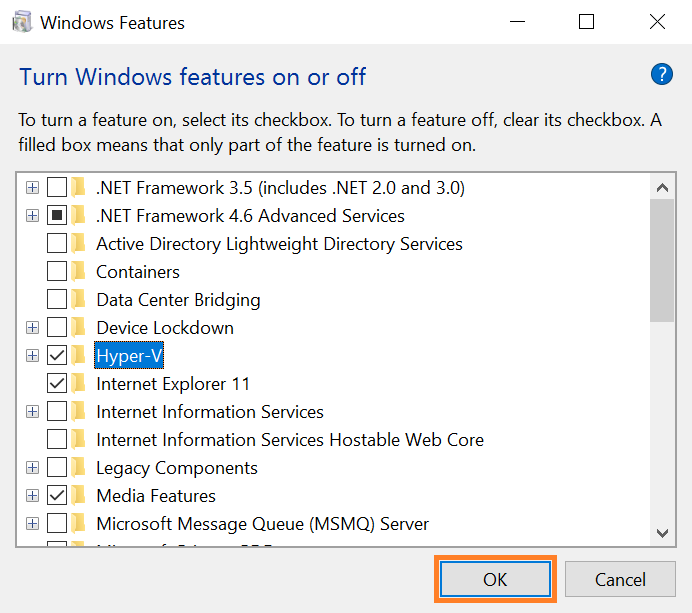692x613 pixels.
Task: Select the Media Features entry
Action: (156, 496)
